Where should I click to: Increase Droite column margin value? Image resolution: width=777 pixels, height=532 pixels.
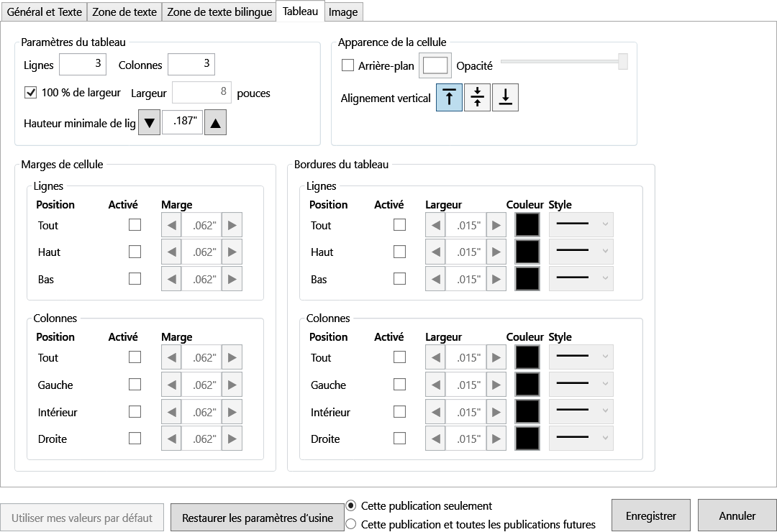click(x=232, y=439)
